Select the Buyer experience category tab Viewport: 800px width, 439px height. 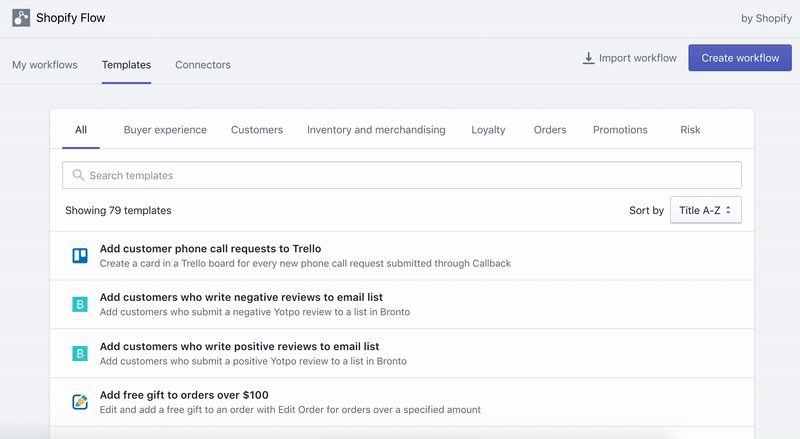165,130
